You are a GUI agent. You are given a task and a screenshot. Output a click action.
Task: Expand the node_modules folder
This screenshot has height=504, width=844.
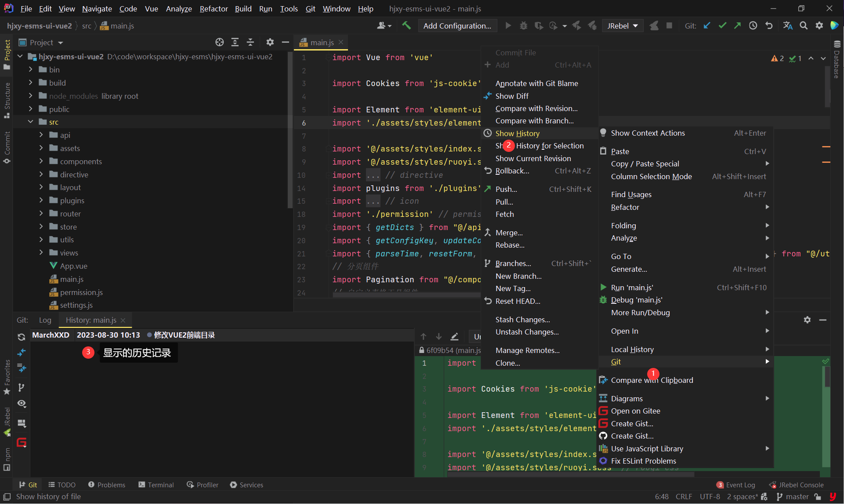point(30,96)
